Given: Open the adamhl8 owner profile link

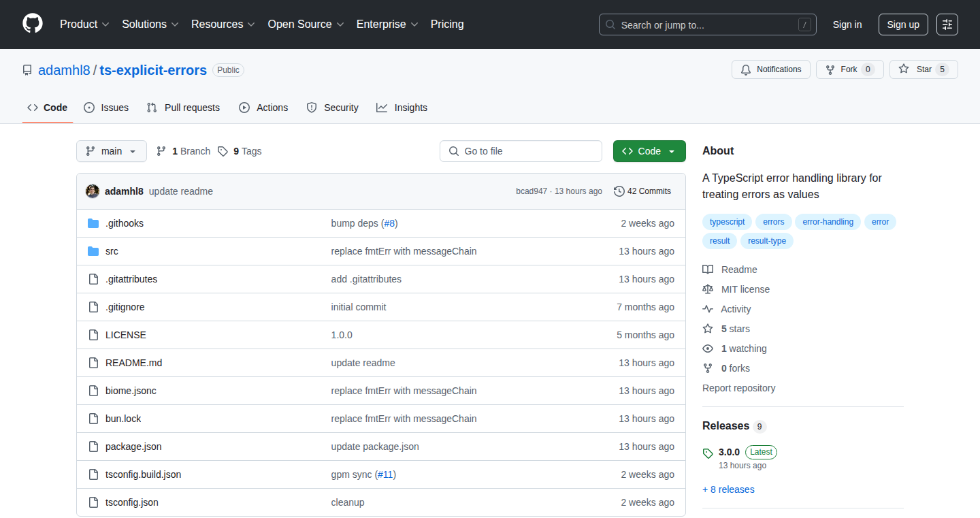Looking at the screenshot, I should [x=64, y=70].
